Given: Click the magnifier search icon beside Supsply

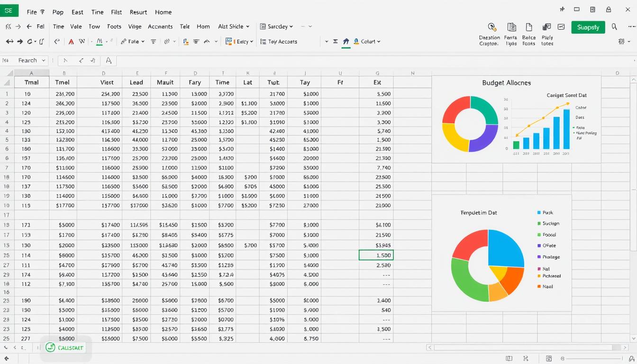Looking at the screenshot, I should [x=614, y=27].
